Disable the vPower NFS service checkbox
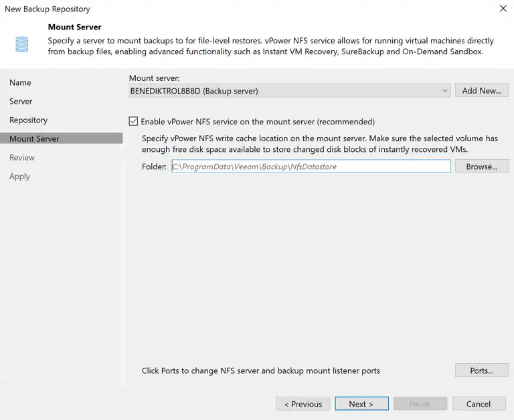This screenshot has height=420, width=514. coord(133,122)
